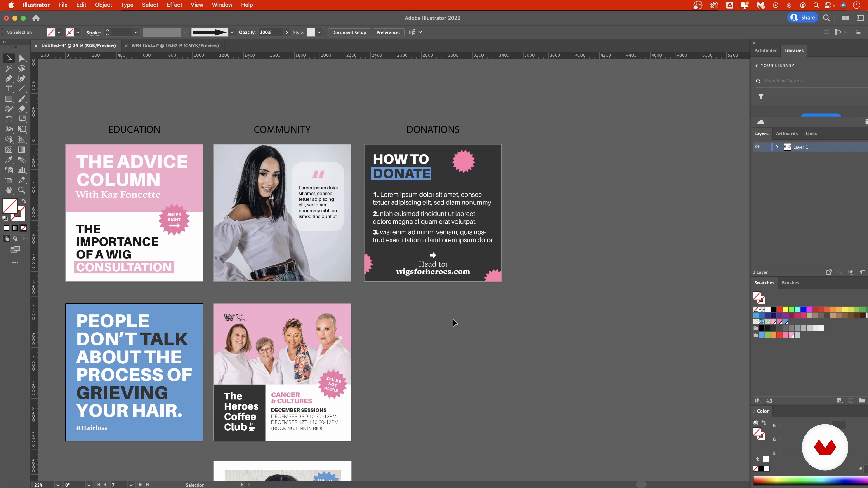Viewport: 868px width, 488px height.
Task: Select the Direct Selection tool
Action: tap(22, 58)
